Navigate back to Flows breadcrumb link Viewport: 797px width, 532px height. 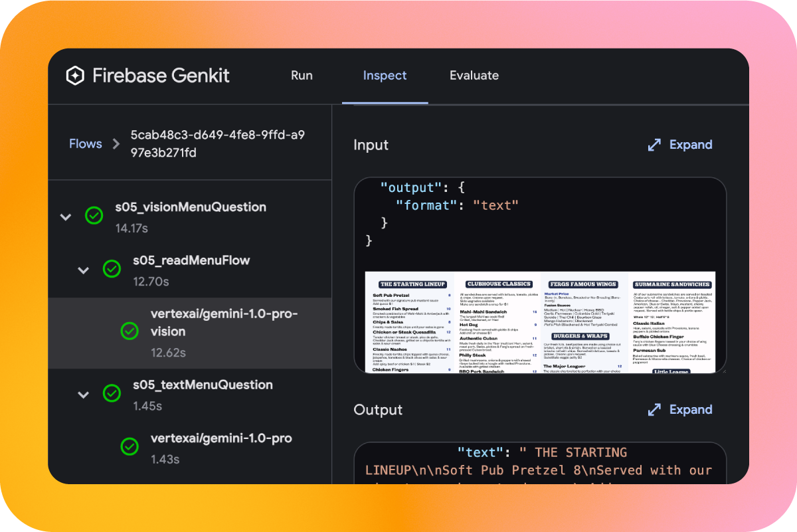(86, 144)
